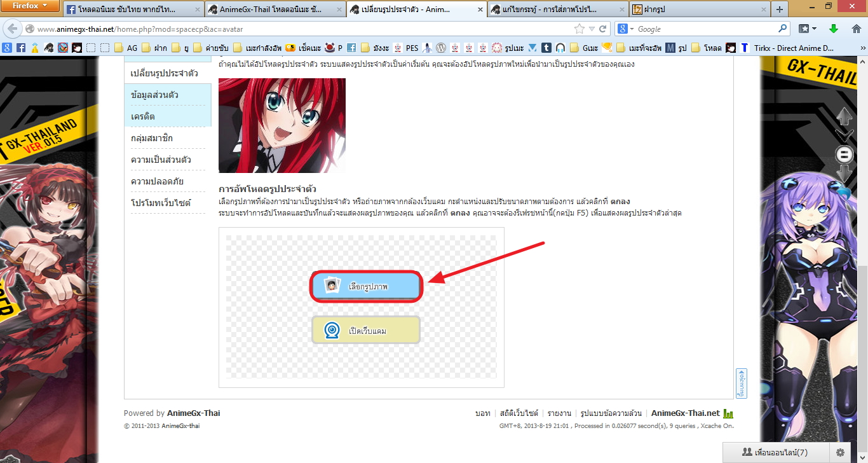Screen dimensions: 868x463
Task: Open the เช็คเมะ bookmark
Action: (302, 48)
